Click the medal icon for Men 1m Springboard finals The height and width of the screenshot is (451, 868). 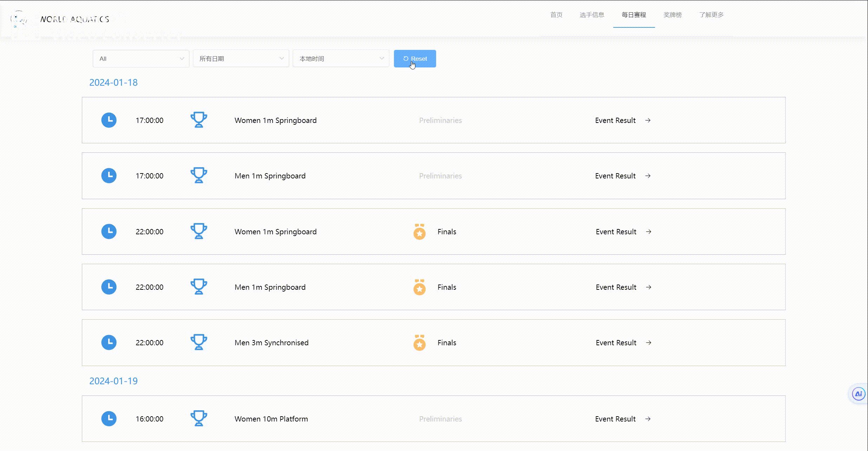coord(419,287)
